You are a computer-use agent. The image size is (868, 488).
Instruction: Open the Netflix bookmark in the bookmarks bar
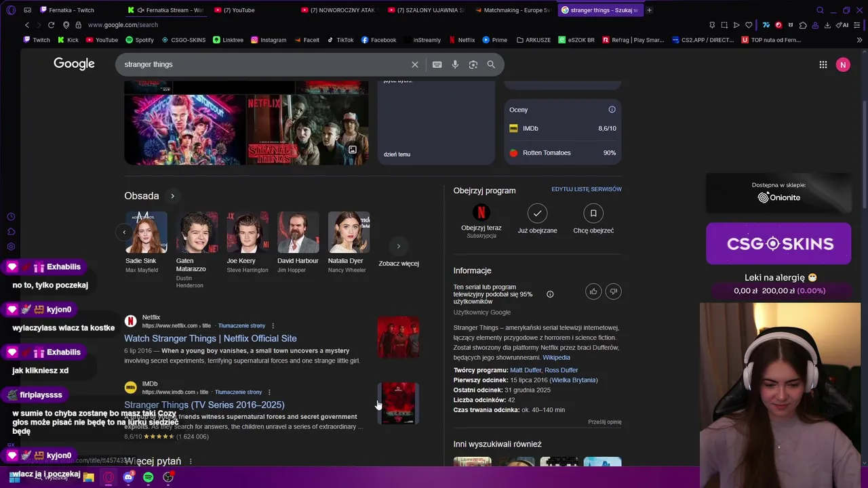pyautogui.click(x=461, y=40)
